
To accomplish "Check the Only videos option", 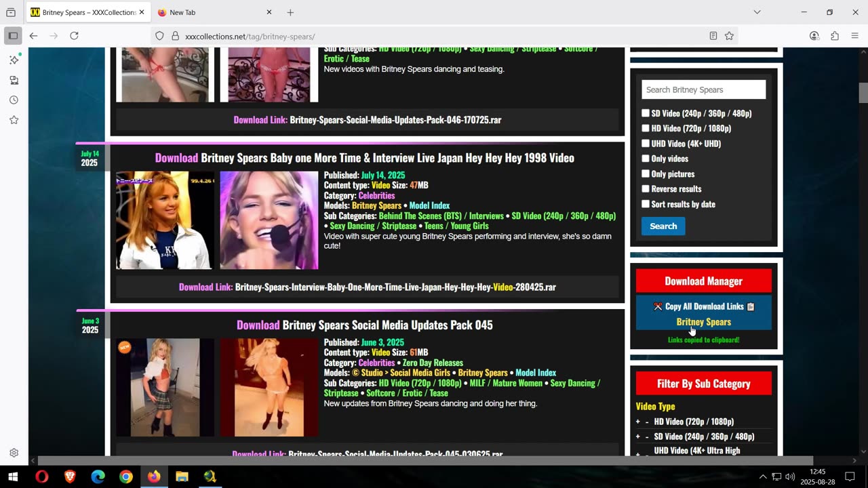I will coord(646,159).
